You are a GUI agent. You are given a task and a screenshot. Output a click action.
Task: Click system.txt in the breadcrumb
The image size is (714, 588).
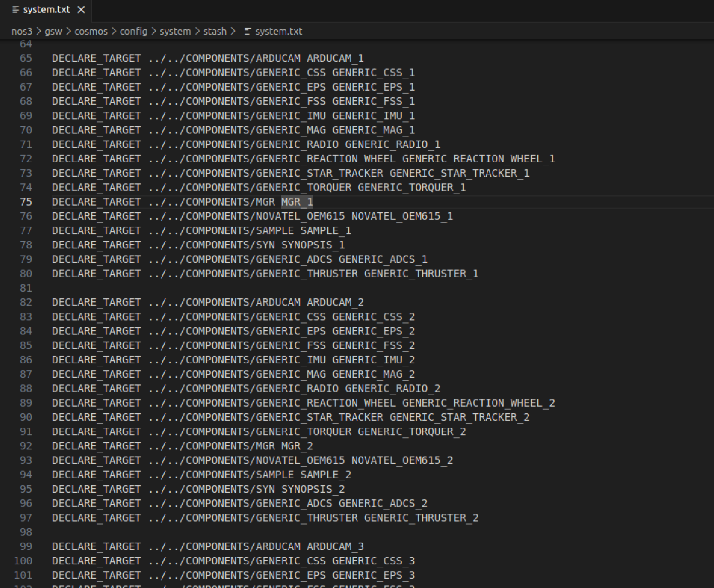279,31
